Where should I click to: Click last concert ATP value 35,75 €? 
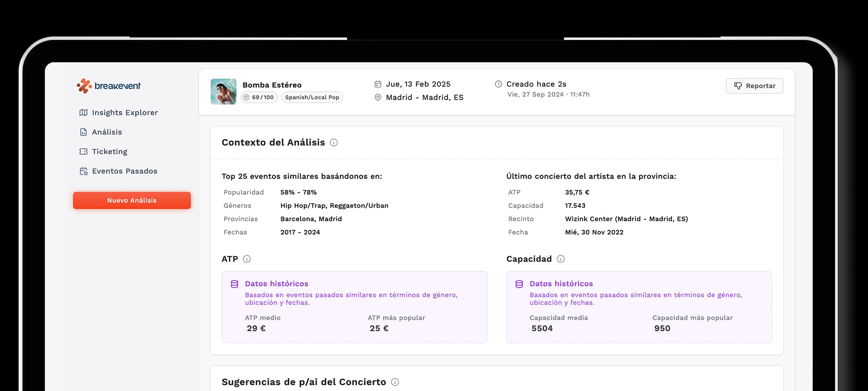577,192
